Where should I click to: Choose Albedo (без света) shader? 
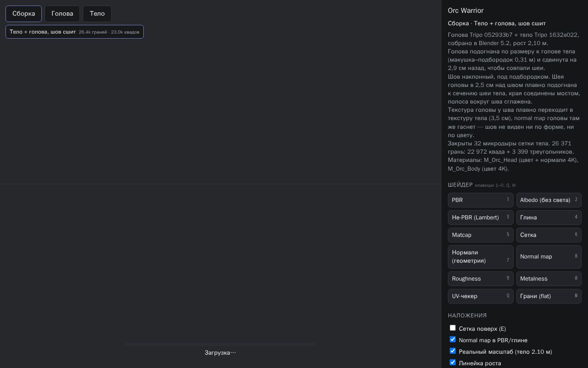[549, 200]
